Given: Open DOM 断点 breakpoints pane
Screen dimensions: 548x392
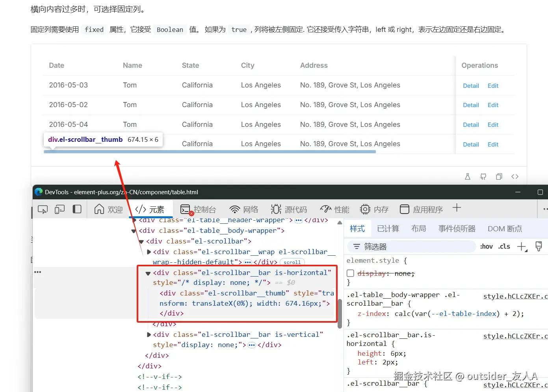Looking at the screenshot, I should (x=505, y=229).
